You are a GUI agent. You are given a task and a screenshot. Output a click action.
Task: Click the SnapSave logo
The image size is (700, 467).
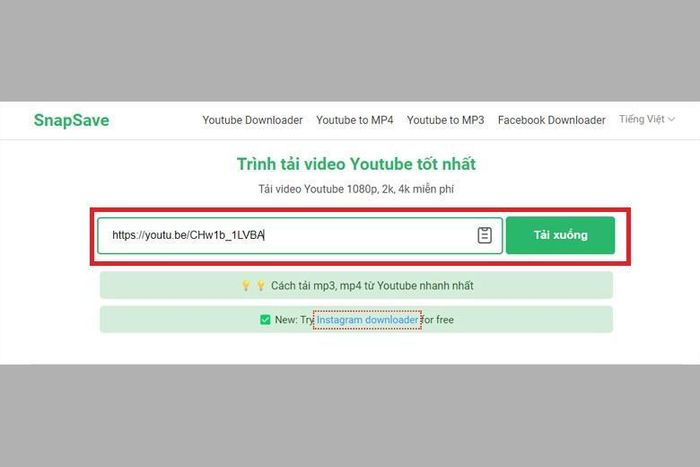71,120
